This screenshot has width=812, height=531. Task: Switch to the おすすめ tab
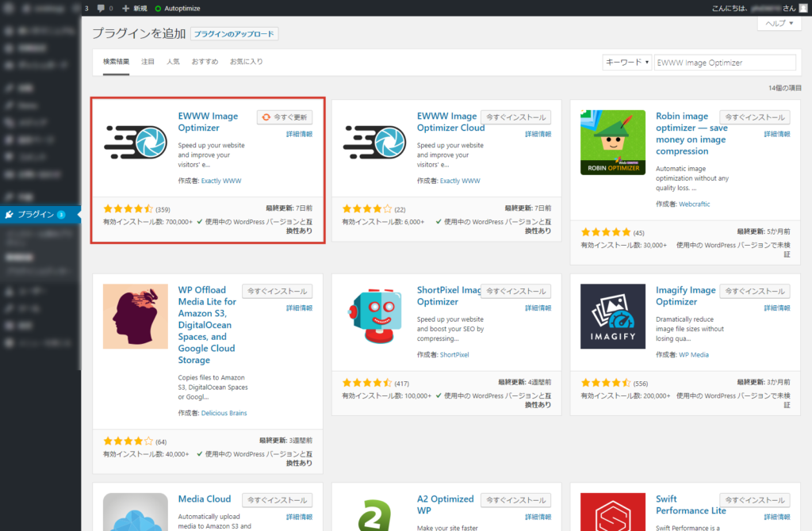pyautogui.click(x=205, y=62)
